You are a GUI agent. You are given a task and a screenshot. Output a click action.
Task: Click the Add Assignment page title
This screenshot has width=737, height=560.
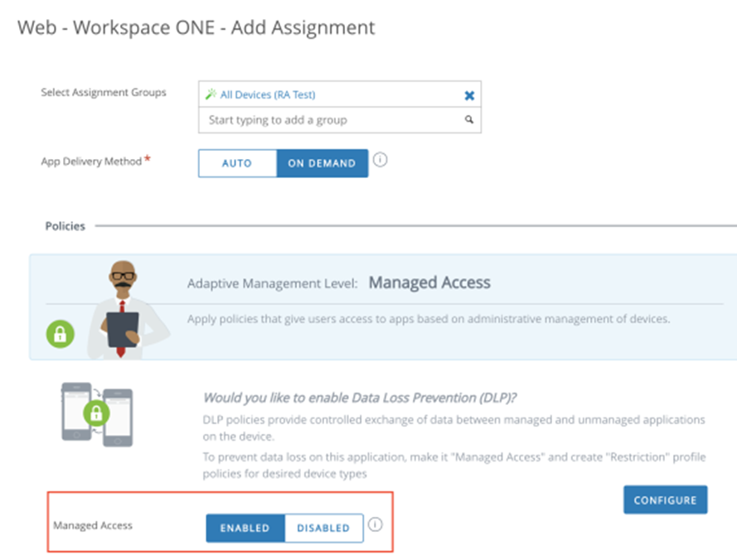click(196, 27)
